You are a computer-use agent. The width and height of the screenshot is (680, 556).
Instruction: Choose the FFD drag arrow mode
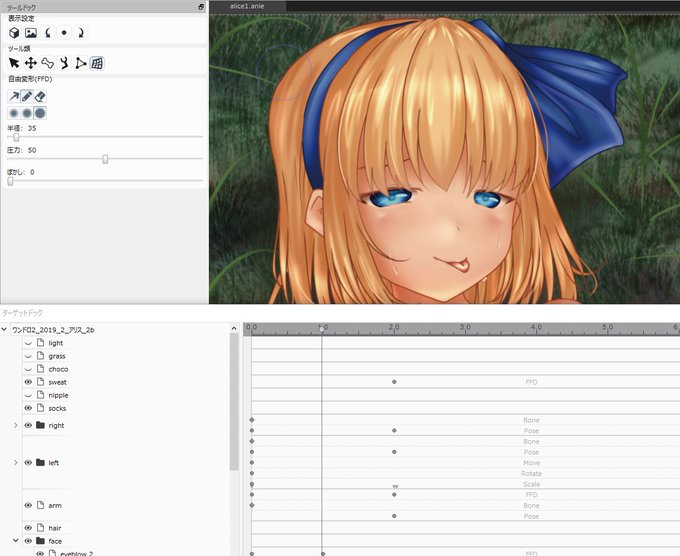tap(14, 96)
